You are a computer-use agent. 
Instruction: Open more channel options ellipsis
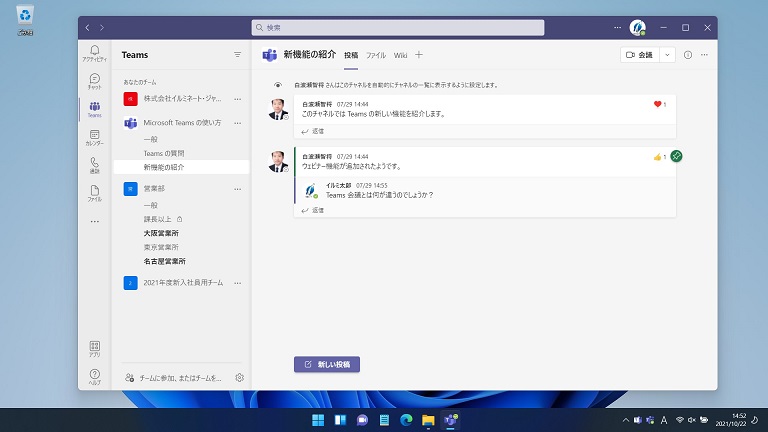(x=704, y=55)
